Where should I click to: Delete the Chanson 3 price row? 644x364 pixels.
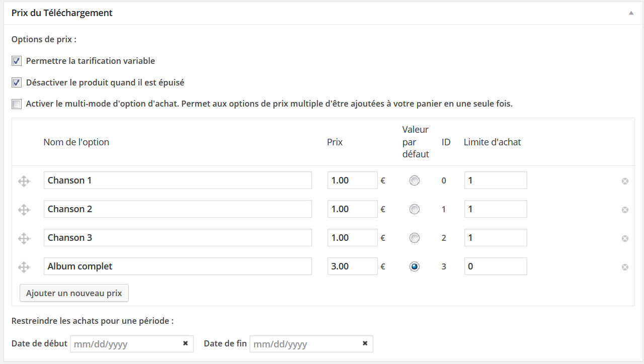click(x=625, y=238)
